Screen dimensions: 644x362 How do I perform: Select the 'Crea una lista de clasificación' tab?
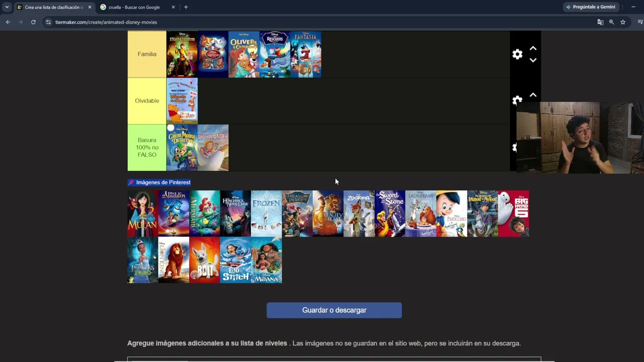click(54, 7)
